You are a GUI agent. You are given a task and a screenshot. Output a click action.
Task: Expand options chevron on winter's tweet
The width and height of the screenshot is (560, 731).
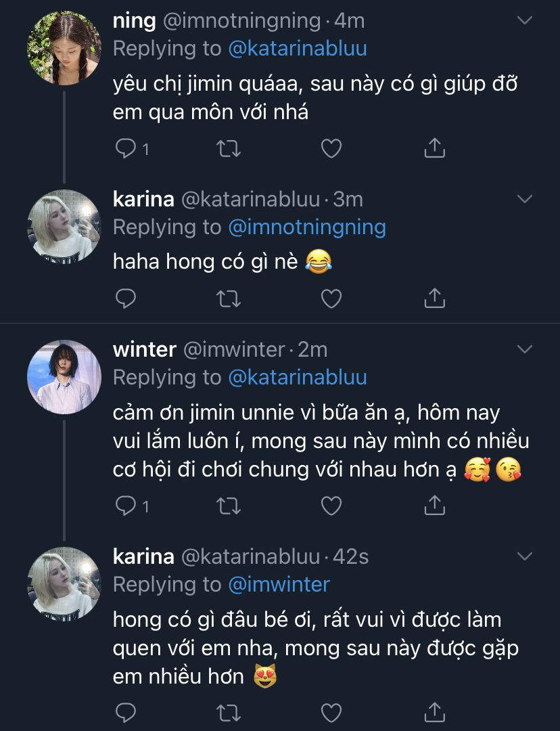(x=525, y=350)
